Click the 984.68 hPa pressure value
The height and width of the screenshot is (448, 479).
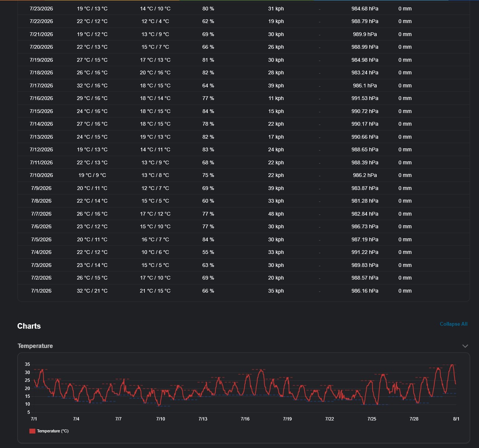pos(365,9)
